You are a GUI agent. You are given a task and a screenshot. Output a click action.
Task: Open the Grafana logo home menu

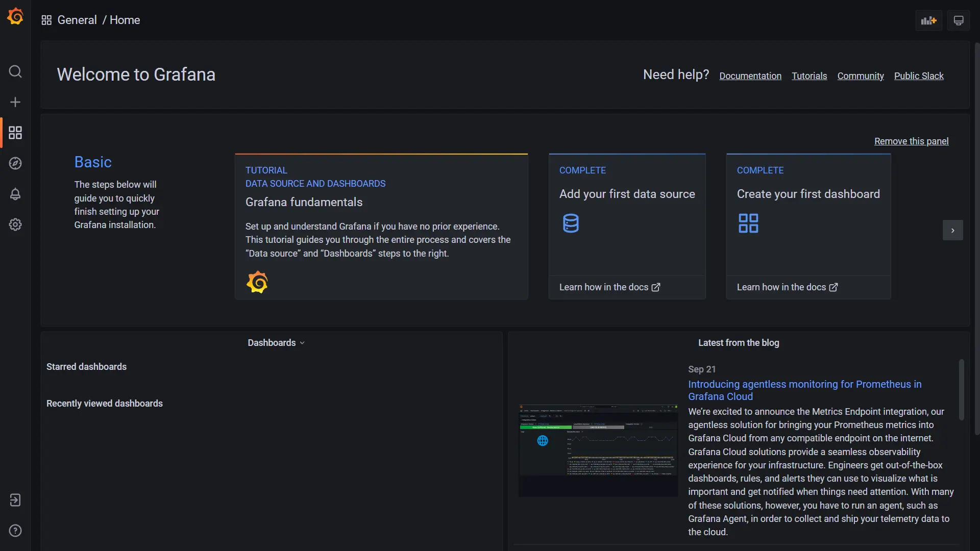click(15, 16)
